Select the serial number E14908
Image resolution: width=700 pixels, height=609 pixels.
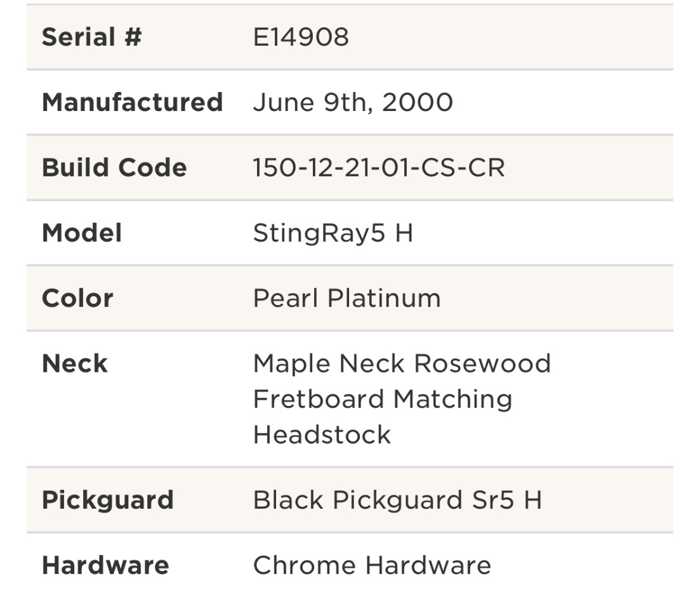click(x=301, y=37)
